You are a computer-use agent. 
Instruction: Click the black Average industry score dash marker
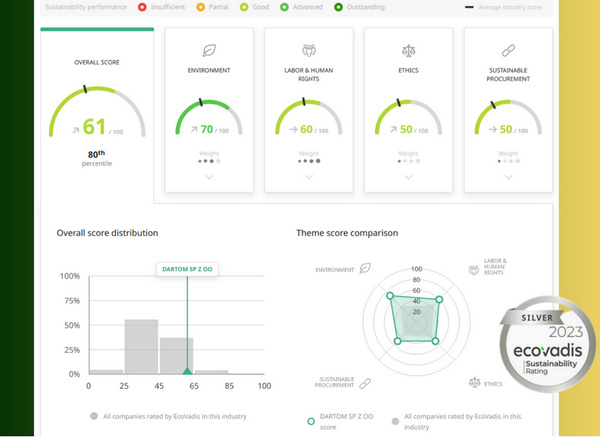(x=469, y=7)
